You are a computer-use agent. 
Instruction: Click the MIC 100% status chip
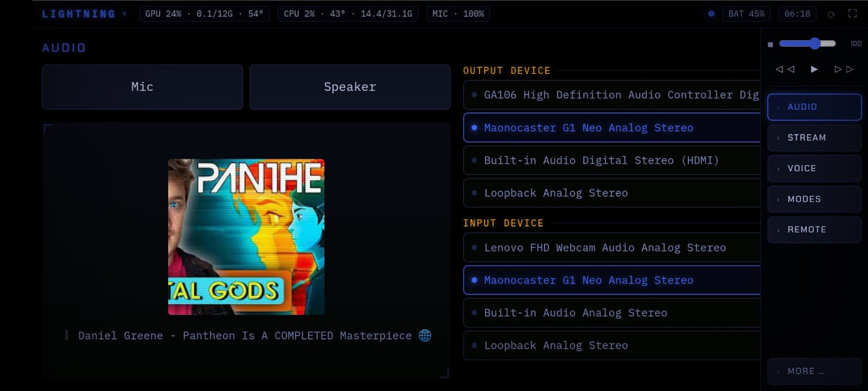(x=458, y=14)
